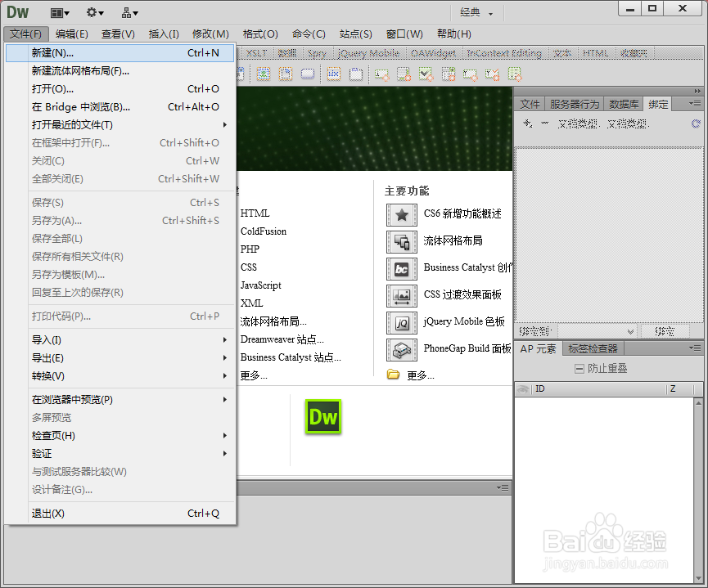Choose 打开(O)... from File menu
The height and width of the screenshot is (588, 708).
(x=120, y=89)
